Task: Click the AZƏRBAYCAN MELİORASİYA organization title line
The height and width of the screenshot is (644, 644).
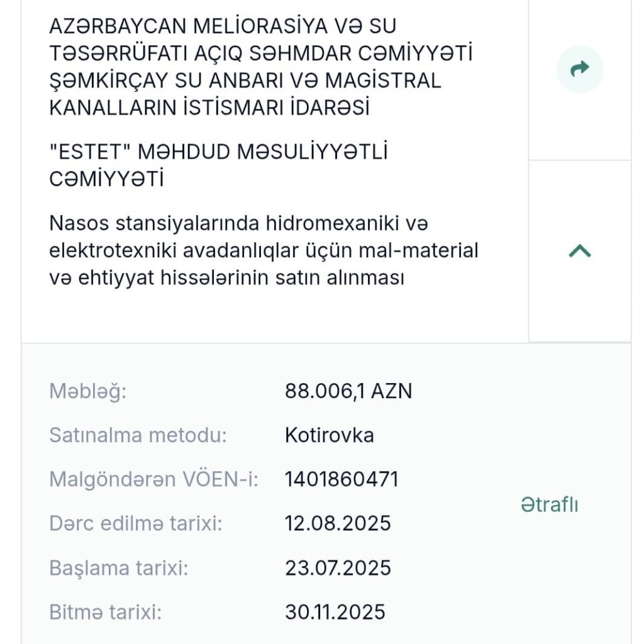Action: (223, 26)
